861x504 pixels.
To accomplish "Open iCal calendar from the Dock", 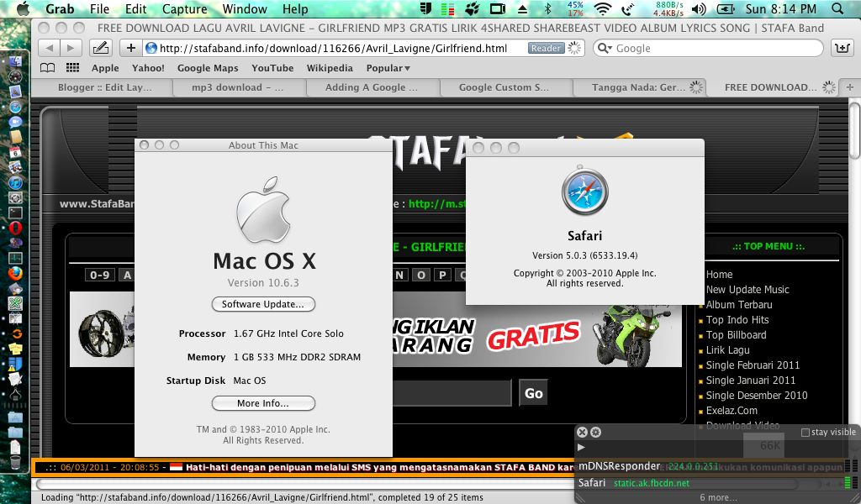I will [15, 152].
